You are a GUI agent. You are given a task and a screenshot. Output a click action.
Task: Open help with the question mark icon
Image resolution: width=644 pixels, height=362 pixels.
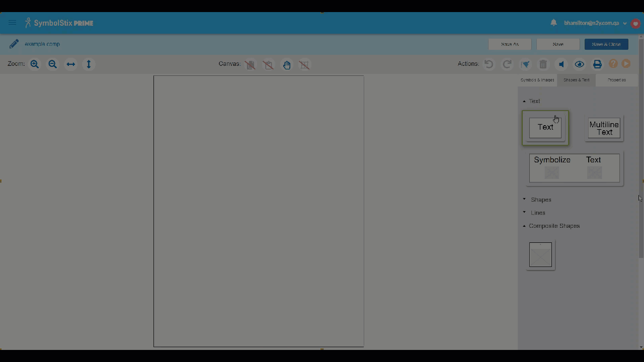(613, 64)
